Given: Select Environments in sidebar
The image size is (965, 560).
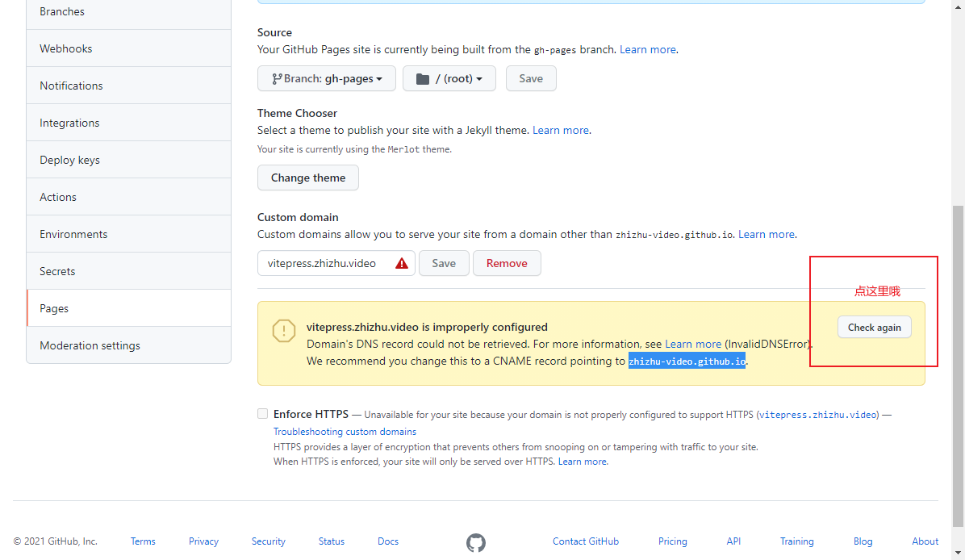Looking at the screenshot, I should click(x=128, y=235).
